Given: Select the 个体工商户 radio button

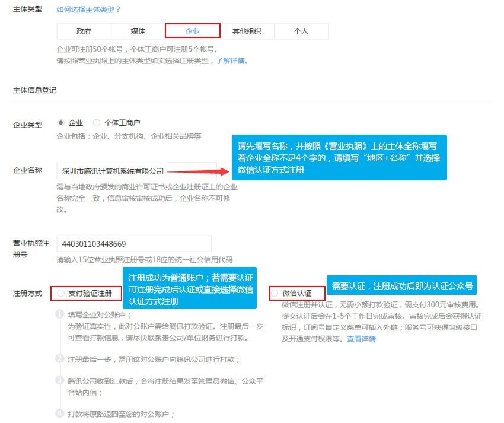Looking at the screenshot, I should [96, 122].
